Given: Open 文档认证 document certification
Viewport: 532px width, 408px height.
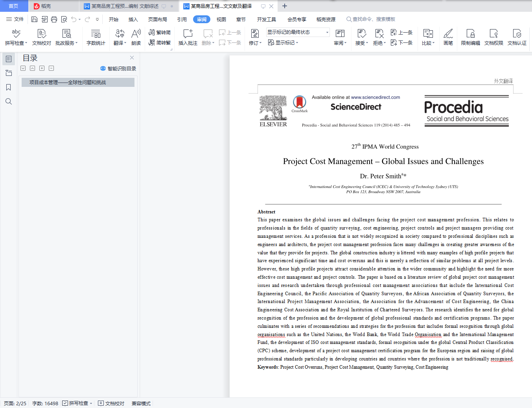Looking at the screenshot, I should 517,37.
